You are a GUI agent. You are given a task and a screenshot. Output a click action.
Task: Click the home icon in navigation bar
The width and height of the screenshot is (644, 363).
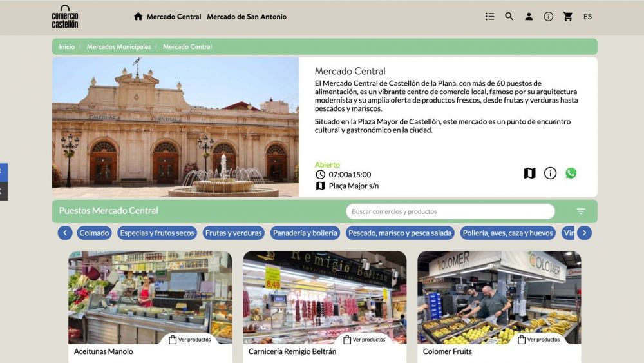pyautogui.click(x=138, y=17)
